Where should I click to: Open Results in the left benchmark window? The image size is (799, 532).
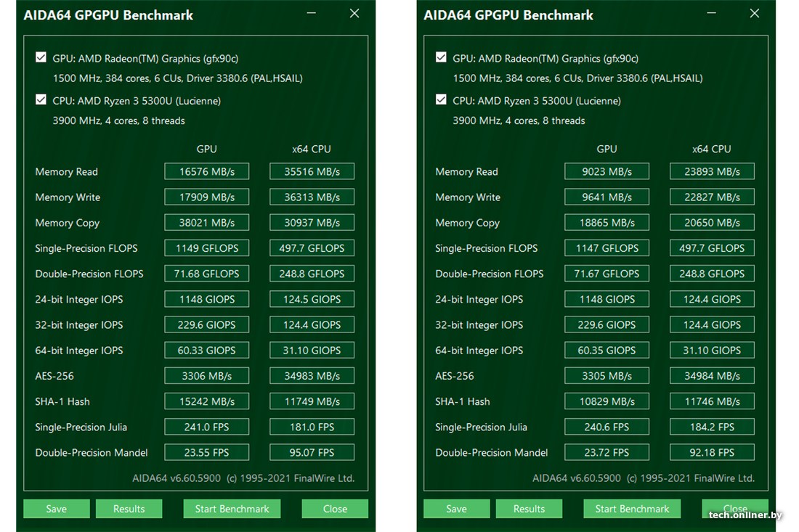tap(129, 509)
